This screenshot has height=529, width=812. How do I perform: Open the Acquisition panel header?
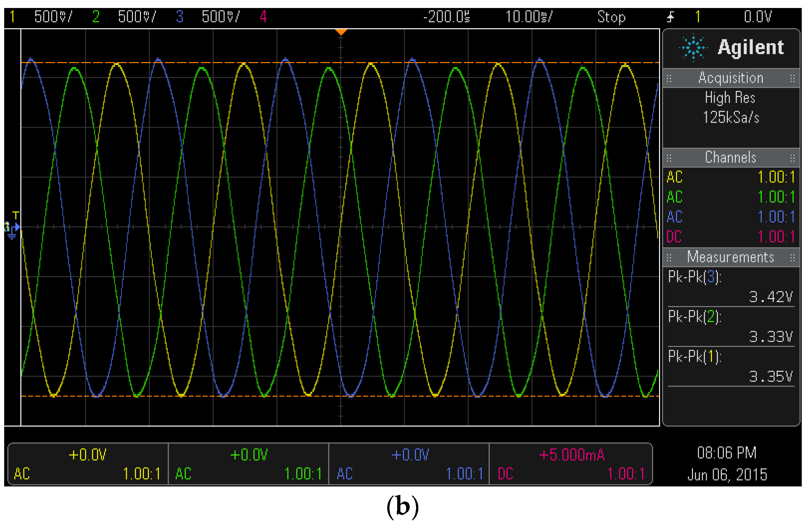(x=731, y=78)
